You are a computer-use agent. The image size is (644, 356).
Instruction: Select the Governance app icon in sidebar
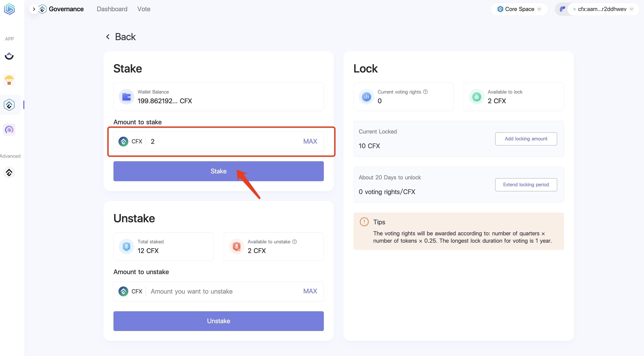click(x=9, y=105)
